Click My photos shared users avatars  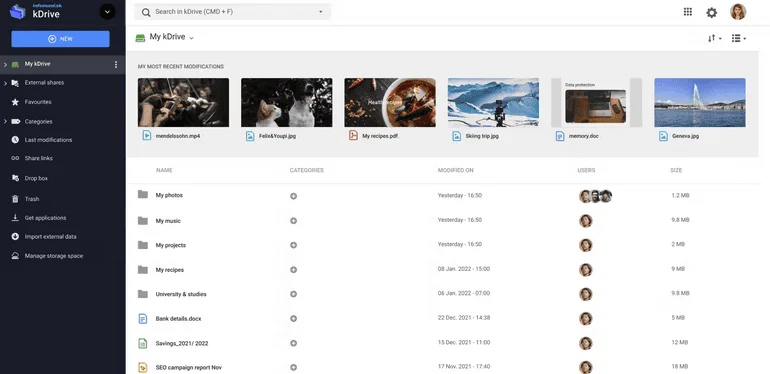pos(595,196)
